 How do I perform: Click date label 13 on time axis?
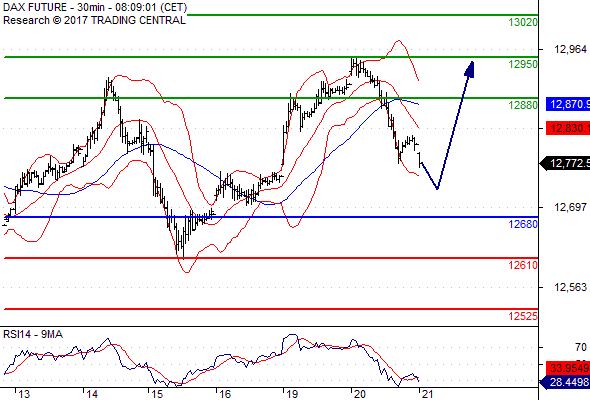24,394
